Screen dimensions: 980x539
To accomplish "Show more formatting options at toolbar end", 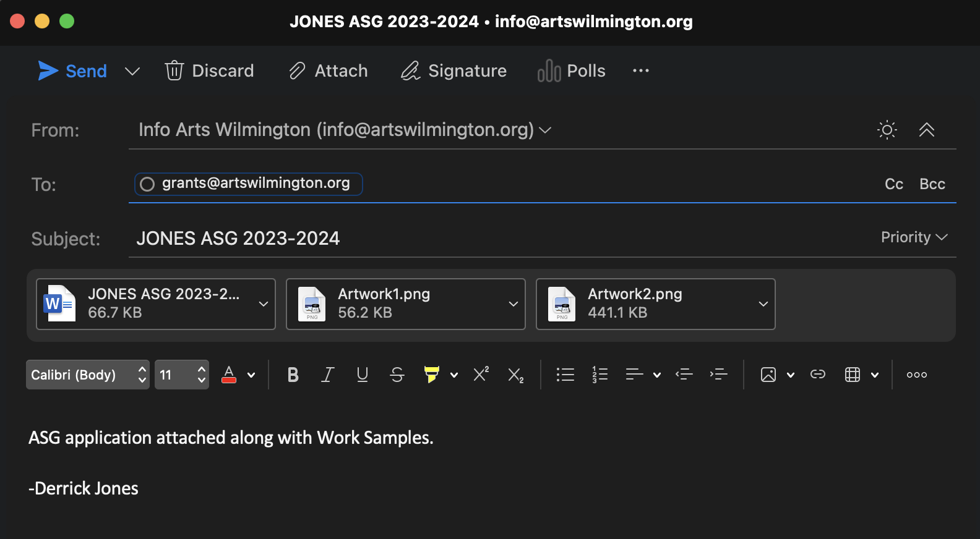I will pos(916,375).
